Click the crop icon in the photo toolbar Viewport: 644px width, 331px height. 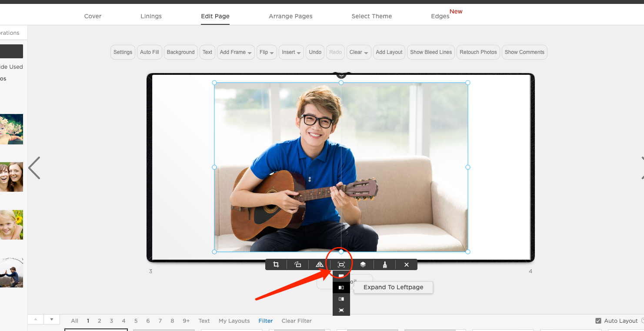(276, 264)
